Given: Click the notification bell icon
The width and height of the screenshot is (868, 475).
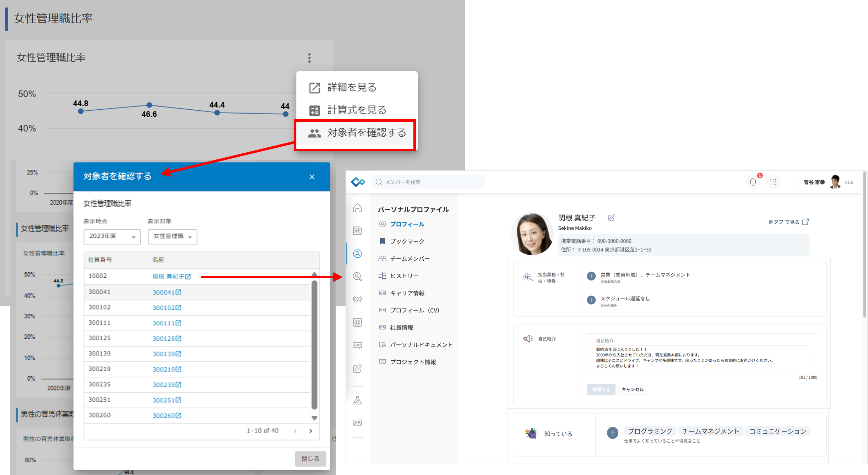Looking at the screenshot, I should (753, 182).
